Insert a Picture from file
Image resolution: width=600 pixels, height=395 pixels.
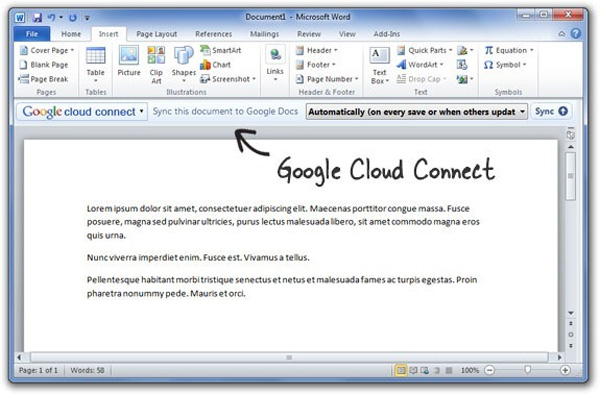click(x=129, y=61)
